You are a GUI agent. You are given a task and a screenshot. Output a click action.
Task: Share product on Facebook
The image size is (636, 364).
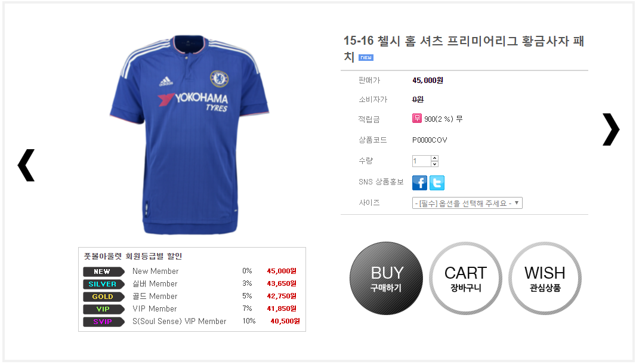click(420, 183)
